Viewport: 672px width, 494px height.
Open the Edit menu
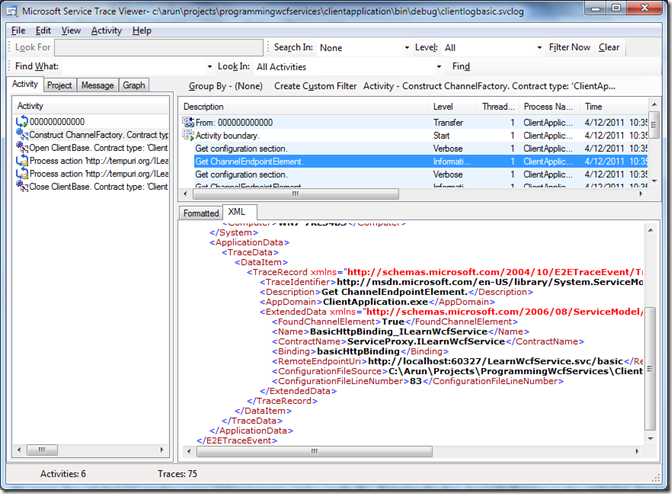click(43, 30)
